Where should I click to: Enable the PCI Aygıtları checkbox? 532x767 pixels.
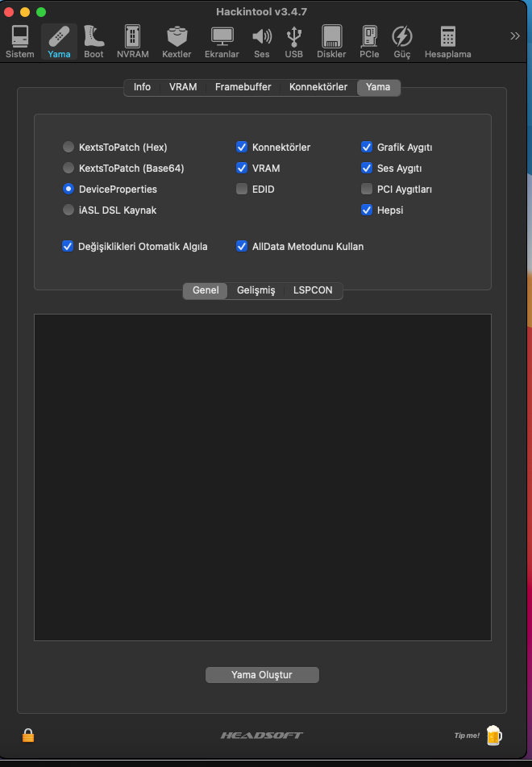click(x=367, y=190)
